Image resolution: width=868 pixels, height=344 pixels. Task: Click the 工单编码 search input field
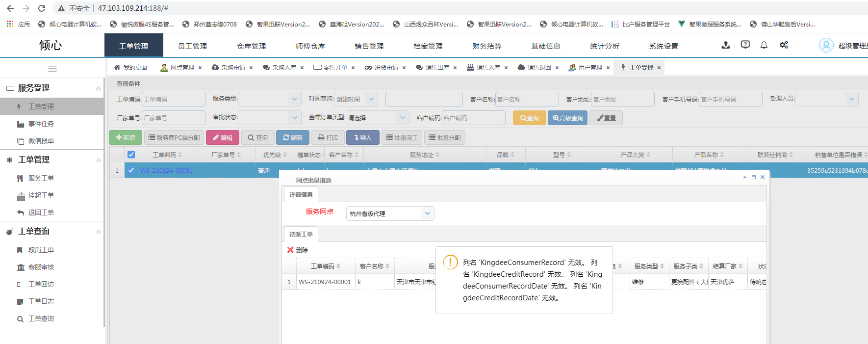pos(173,99)
